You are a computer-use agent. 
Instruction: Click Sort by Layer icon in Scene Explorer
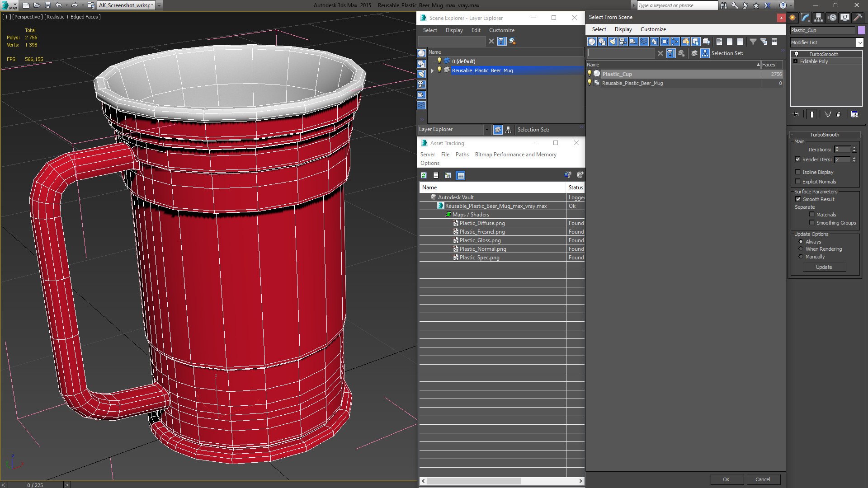click(x=498, y=130)
